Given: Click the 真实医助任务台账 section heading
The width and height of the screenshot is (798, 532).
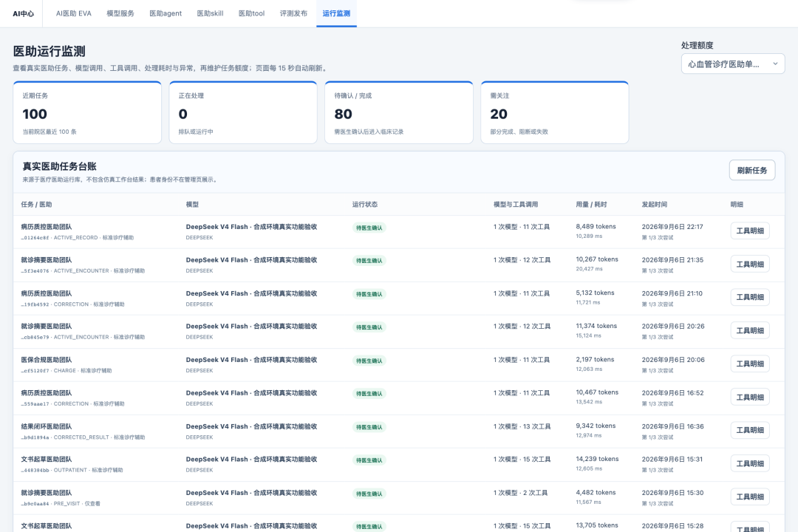Looking at the screenshot, I should (60, 166).
